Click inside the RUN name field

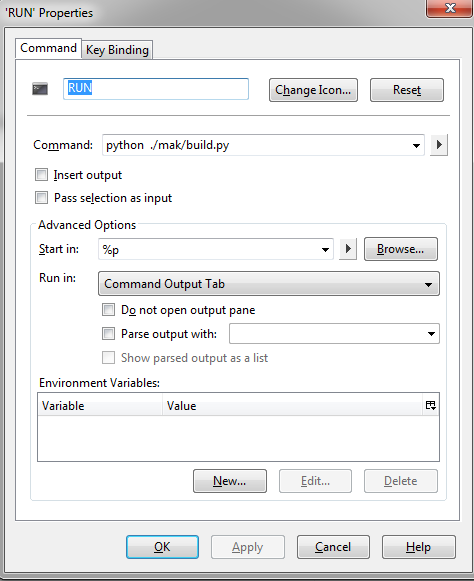pos(156,89)
